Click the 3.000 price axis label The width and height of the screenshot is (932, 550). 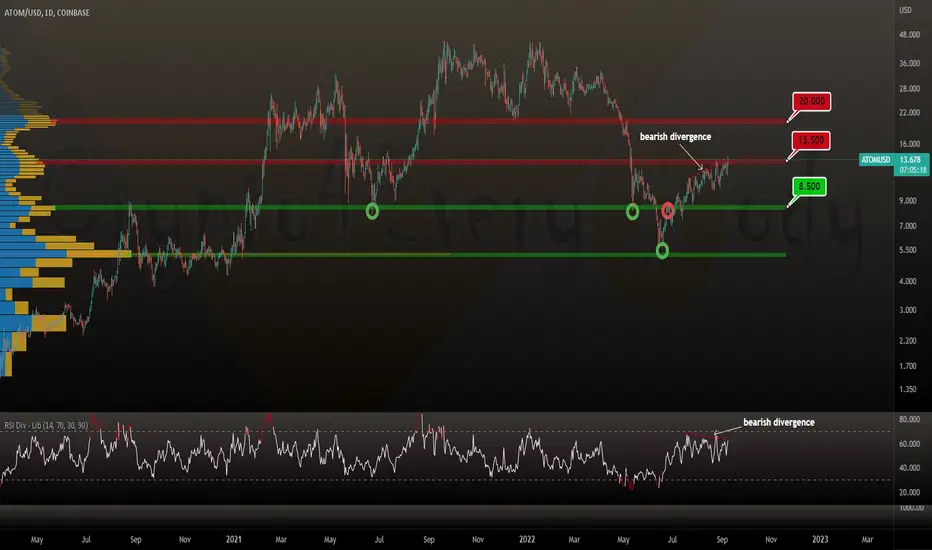click(908, 310)
